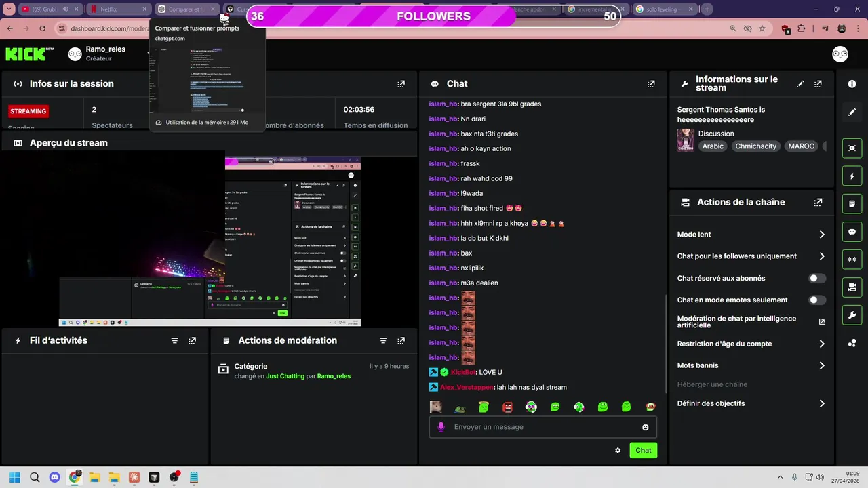Open Just Chatting category link
868x488 pixels.
(285, 376)
